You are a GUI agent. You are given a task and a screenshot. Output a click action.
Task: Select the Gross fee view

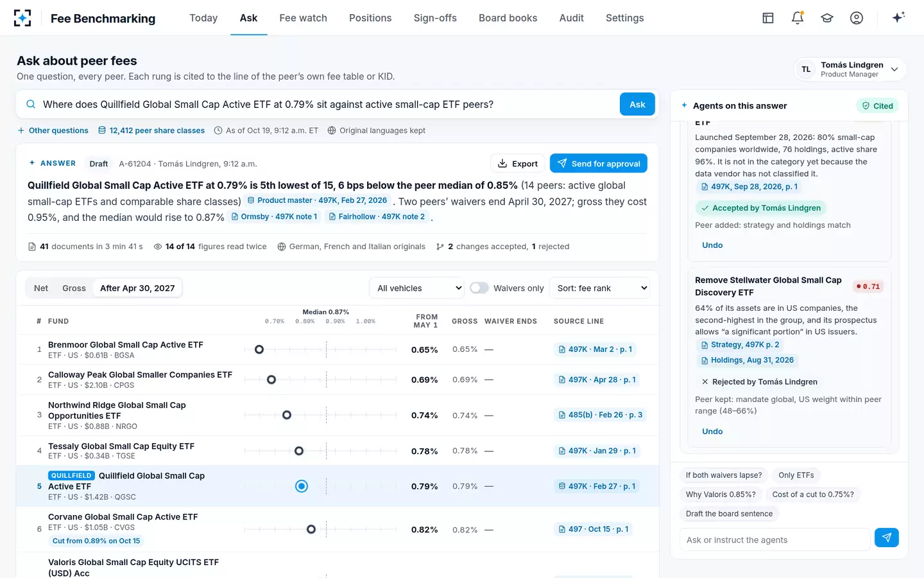pos(74,288)
